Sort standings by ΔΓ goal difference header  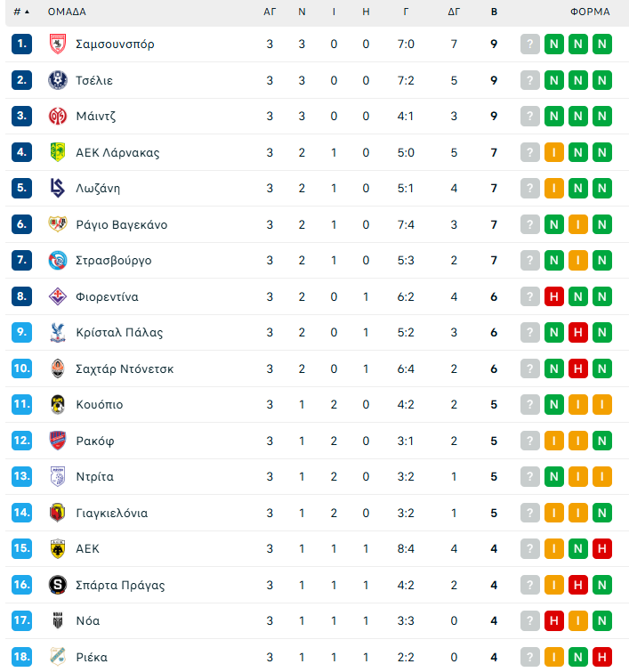[454, 12]
